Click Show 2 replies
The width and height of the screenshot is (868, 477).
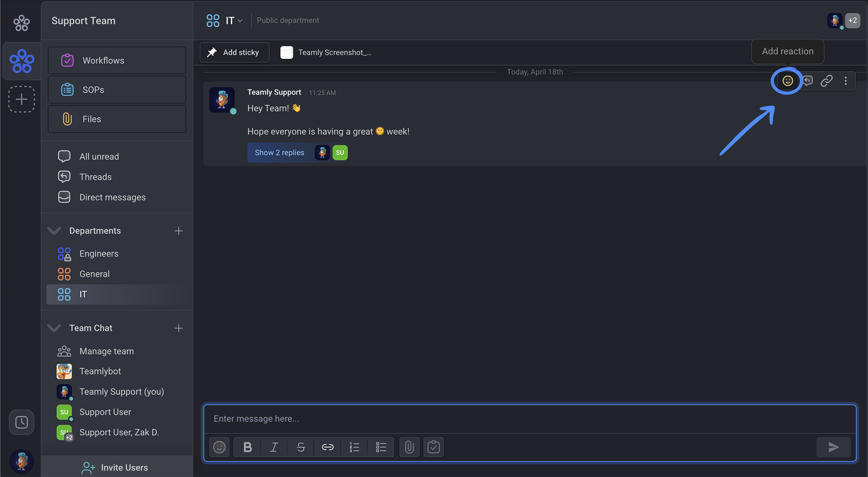279,153
